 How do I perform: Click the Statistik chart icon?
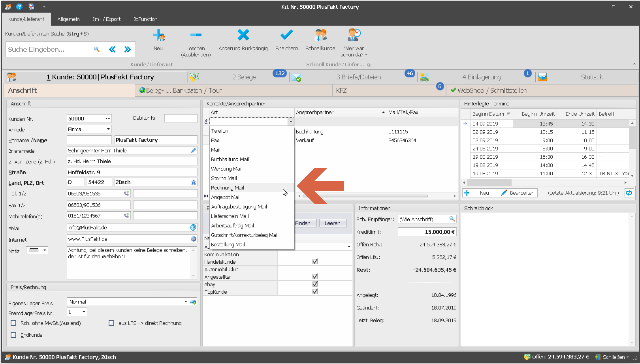(542, 77)
